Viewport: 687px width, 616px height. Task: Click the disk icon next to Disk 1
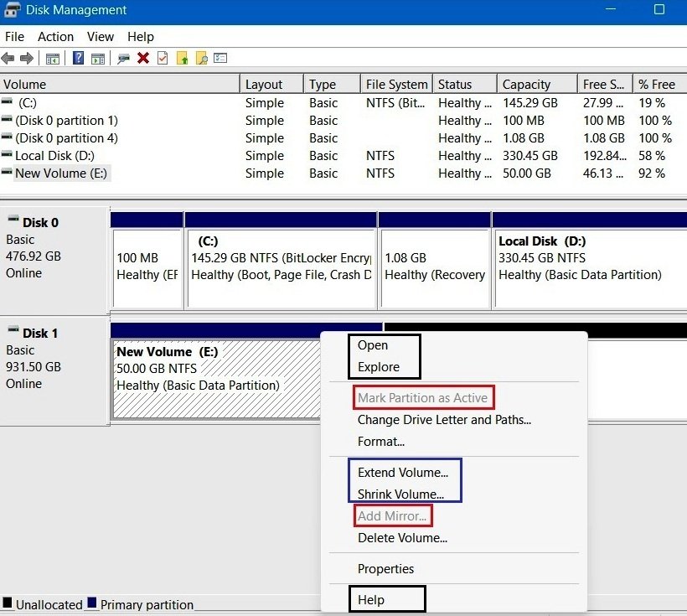13,329
